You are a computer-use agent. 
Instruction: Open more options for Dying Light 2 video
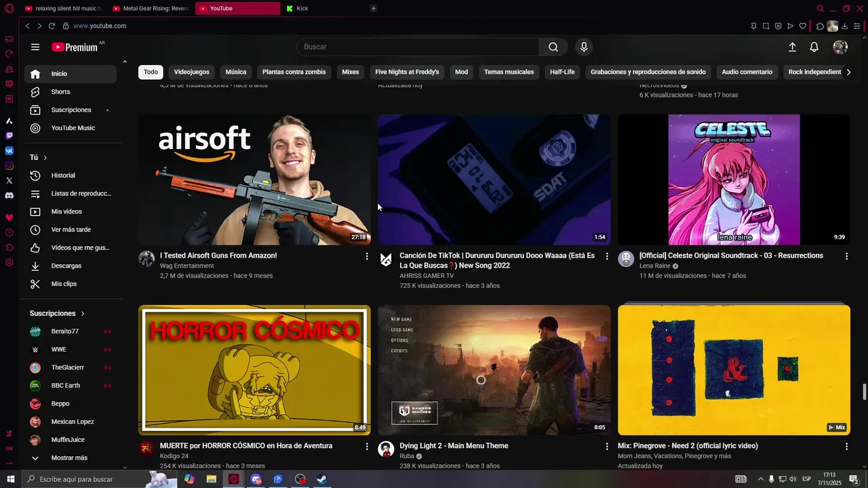tap(607, 447)
